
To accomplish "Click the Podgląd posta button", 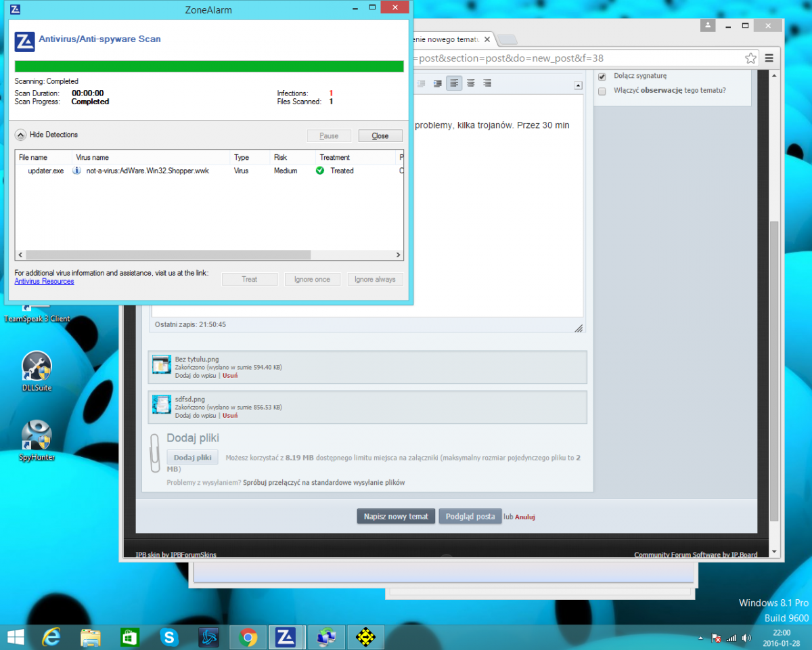I will click(x=470, y=516).
